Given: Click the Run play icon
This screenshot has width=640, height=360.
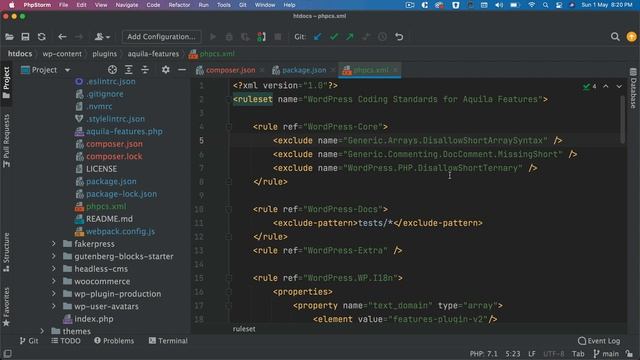Looking at the screenshot, I should (x=213, y=37).
